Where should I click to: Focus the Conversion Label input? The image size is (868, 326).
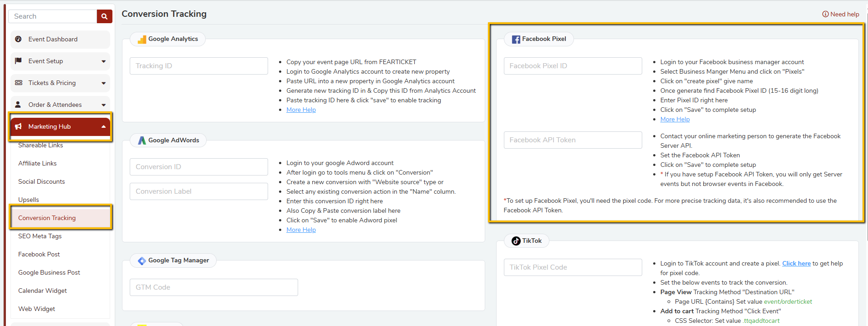[x=199, y=191]
